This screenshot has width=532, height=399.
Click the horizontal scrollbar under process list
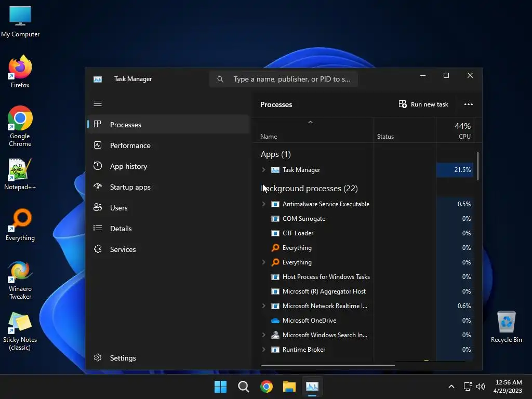(x=328, y=366)
